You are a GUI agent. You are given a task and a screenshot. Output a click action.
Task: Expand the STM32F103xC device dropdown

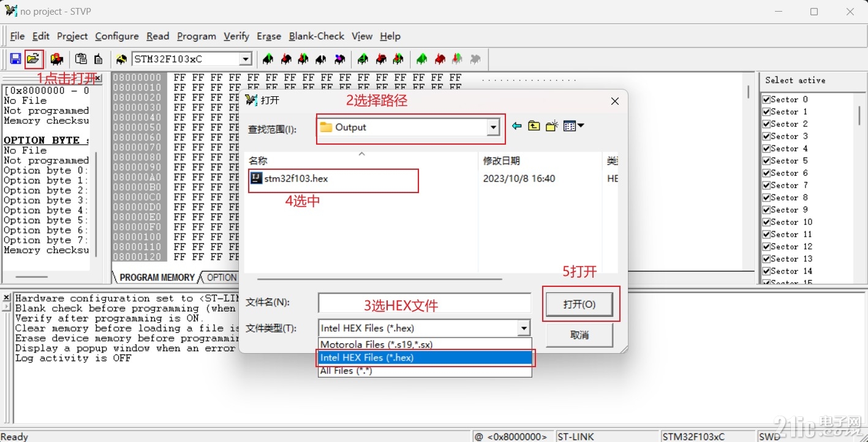(x=246, y=59)
